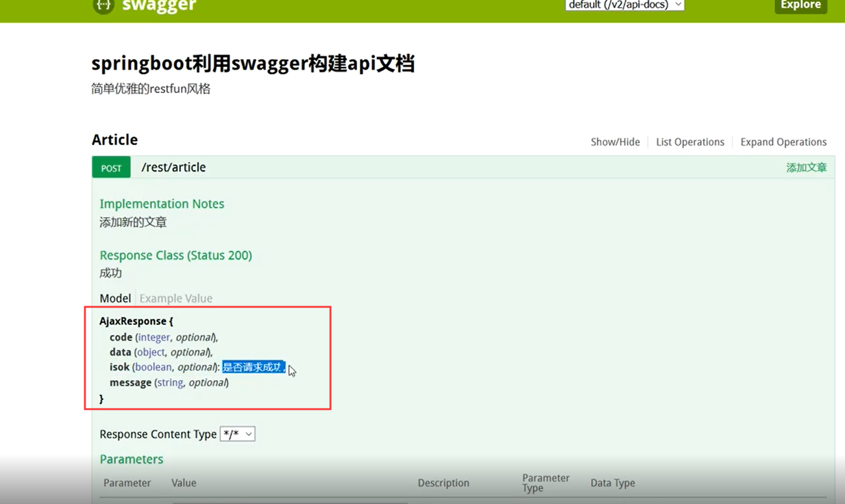Click the page title springboot利用swagger构建api文档
Screen dimensions: 845x504
(253, 63)
